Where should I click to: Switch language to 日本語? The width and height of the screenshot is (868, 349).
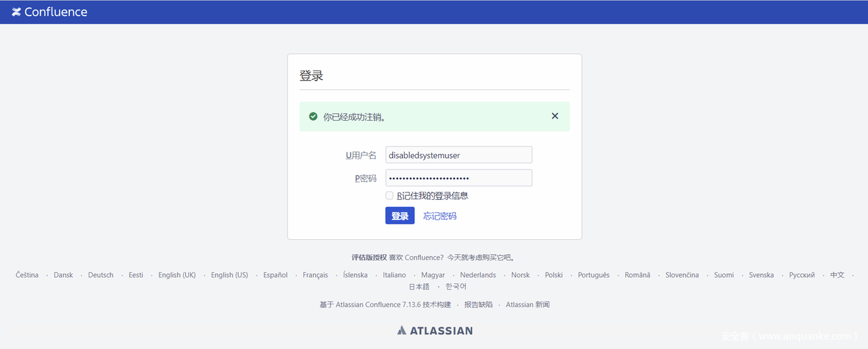click(x=419, y=287)
